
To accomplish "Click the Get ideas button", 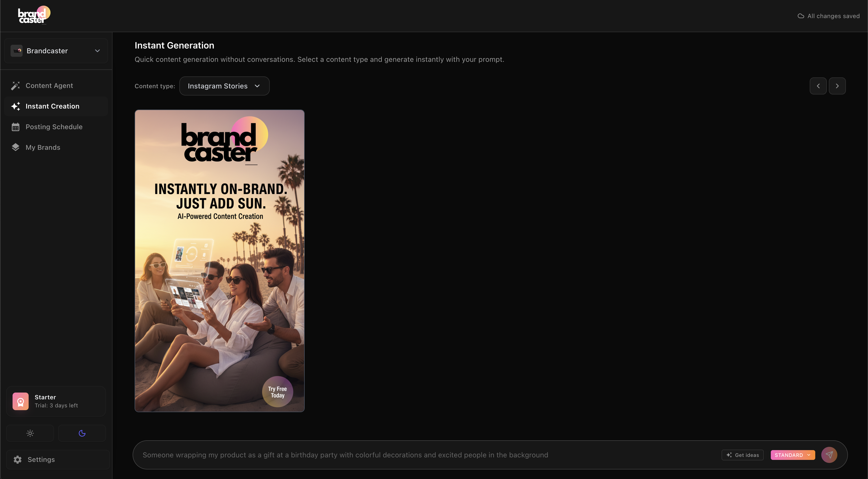I will click(742, 455).
